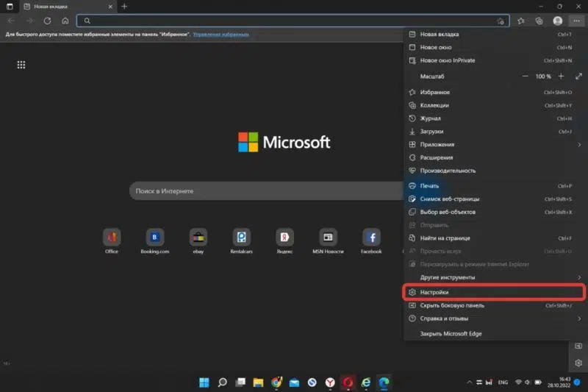The image size is (588, 392).
Task: Expand the Другие инструменты submenu
Action: coord(447,277)
